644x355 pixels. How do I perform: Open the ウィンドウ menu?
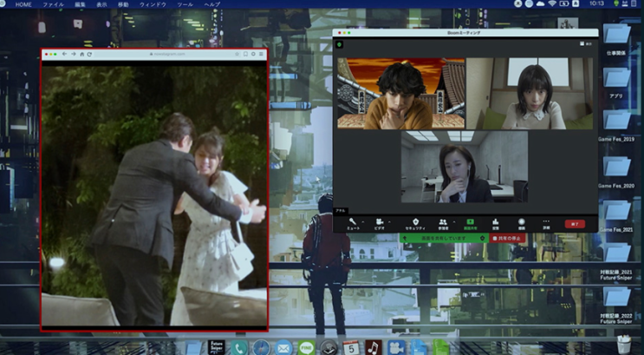(x=153, y=4)
